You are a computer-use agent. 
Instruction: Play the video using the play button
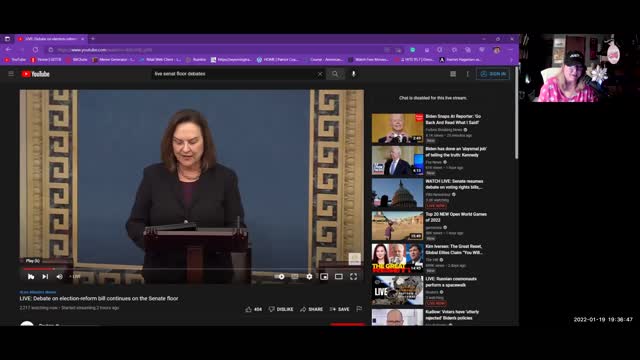point(31,277)
